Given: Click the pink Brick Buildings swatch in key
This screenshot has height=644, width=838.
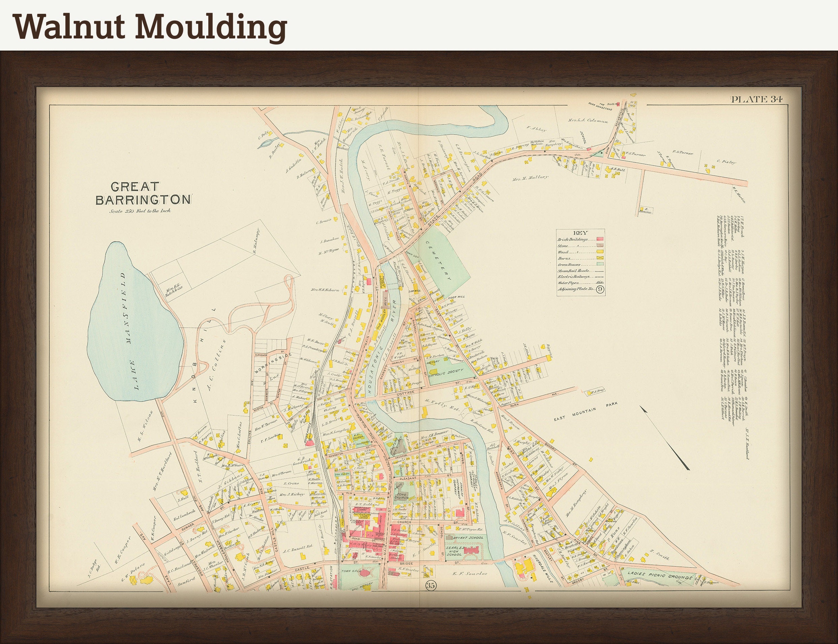Looking at the screenshot, I should [600, 239].
